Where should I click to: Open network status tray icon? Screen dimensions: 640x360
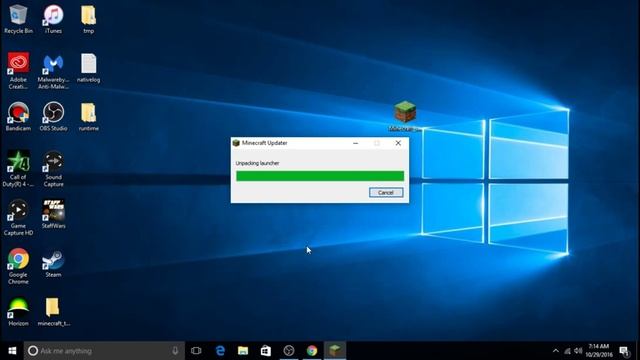click(x=567, y=351)
